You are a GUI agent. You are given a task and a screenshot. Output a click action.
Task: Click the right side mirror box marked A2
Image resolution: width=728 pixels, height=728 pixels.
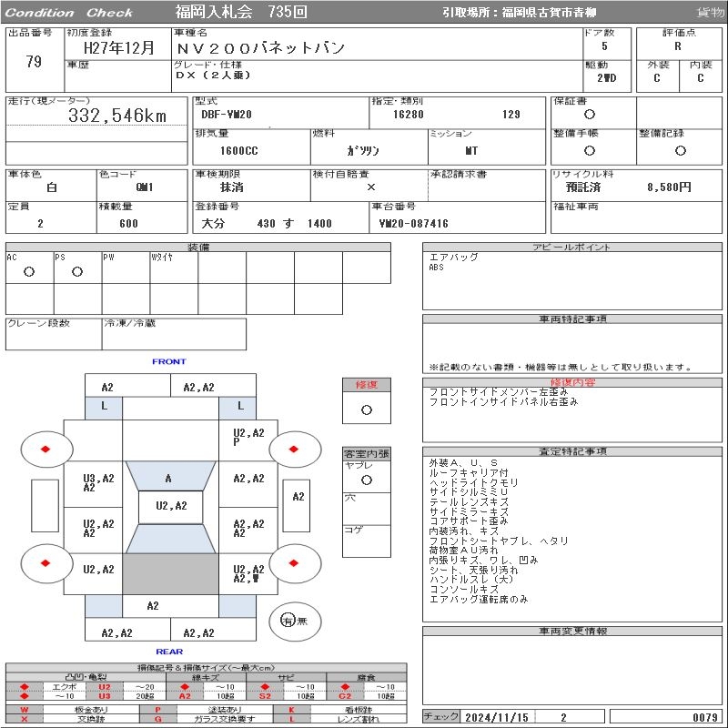pyautogui.click(x=297, y=506)
